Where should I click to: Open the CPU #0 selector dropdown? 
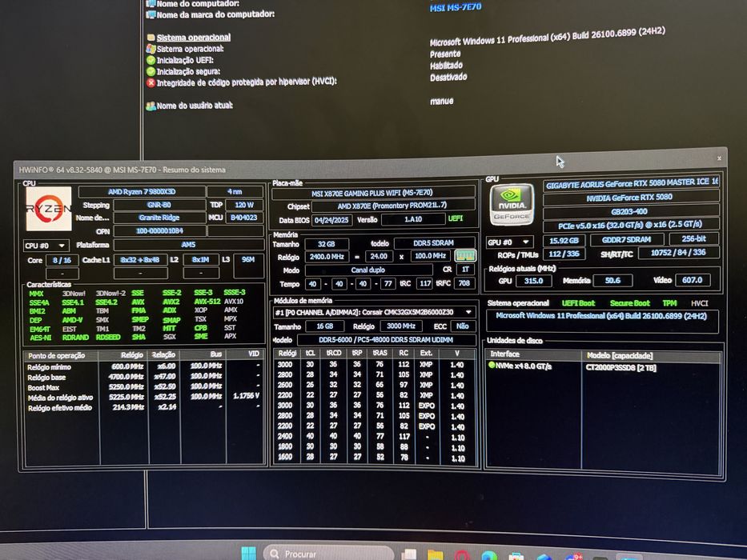click(x=46, y=246)
